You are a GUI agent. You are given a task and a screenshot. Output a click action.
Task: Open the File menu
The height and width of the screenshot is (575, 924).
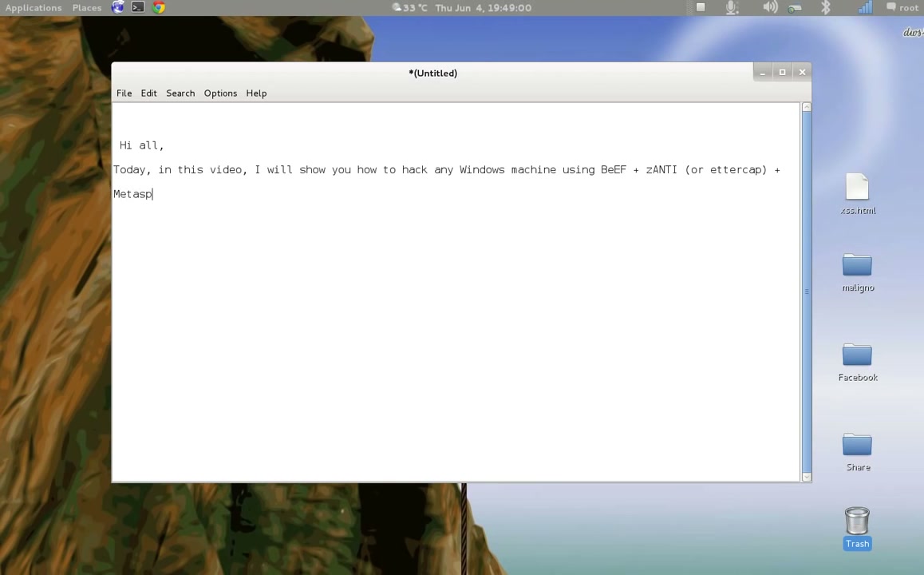(x=124, y=93)
